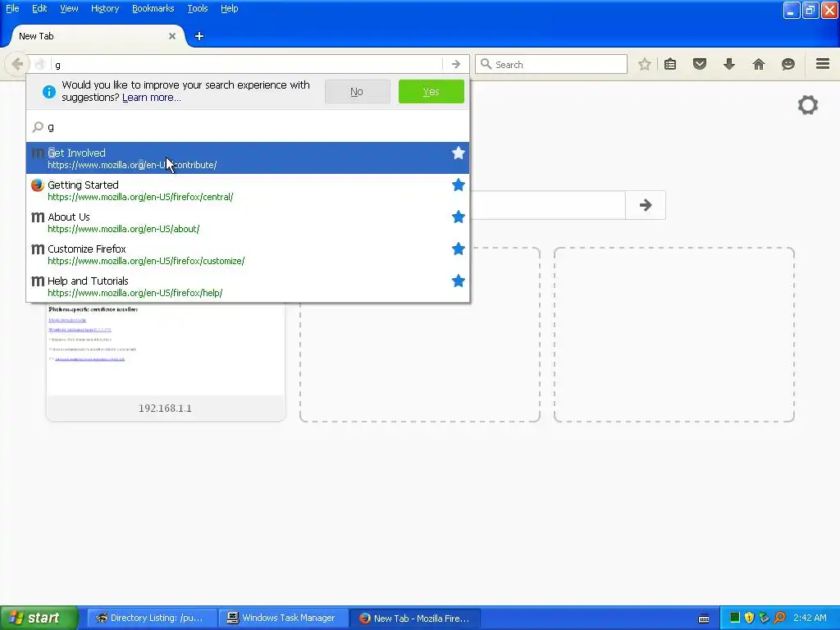Open new tab page settings gear

[x=808, y=105]
